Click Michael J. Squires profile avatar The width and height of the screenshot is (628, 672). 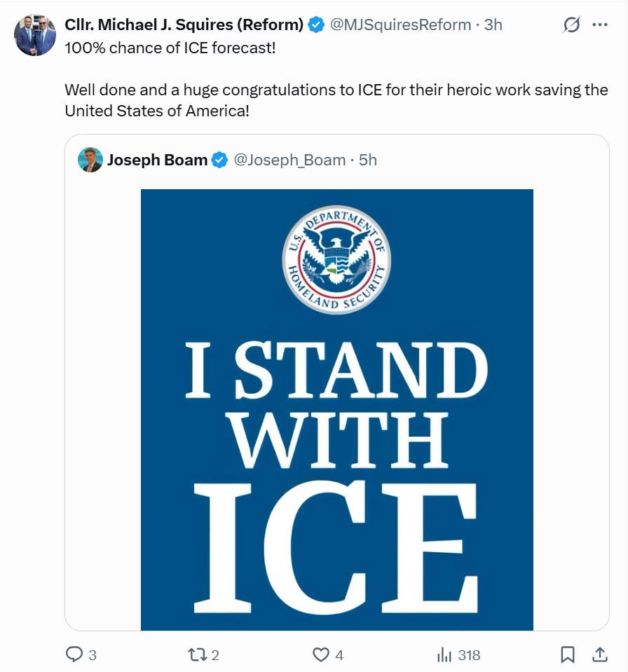pyautogui.click(x=35, y=35)
